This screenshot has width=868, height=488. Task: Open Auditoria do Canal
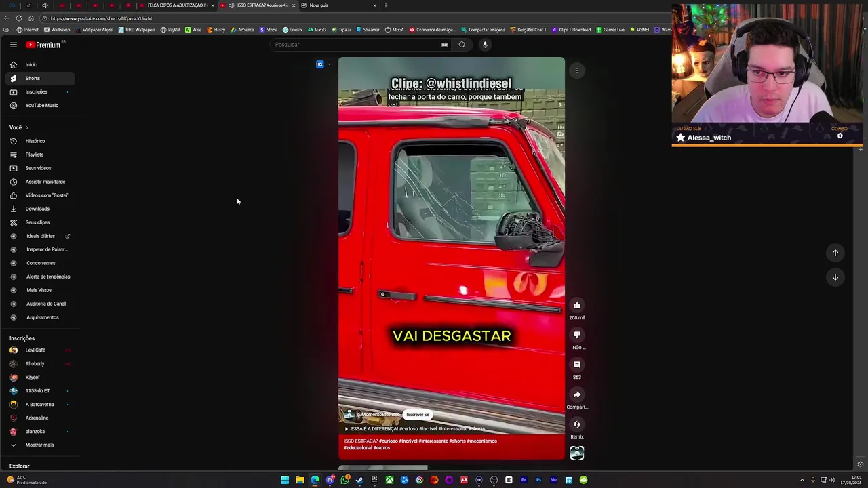click(x=39, y=304)
